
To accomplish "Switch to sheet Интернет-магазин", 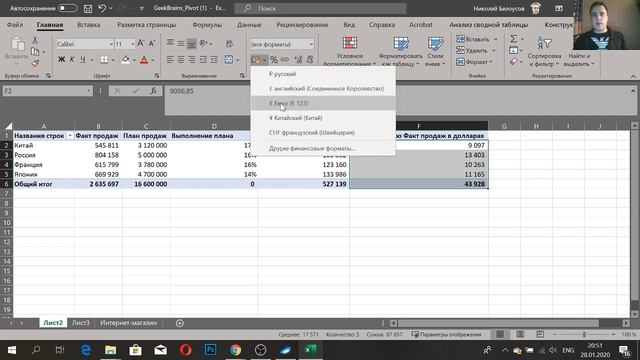I will click(129, 323).
